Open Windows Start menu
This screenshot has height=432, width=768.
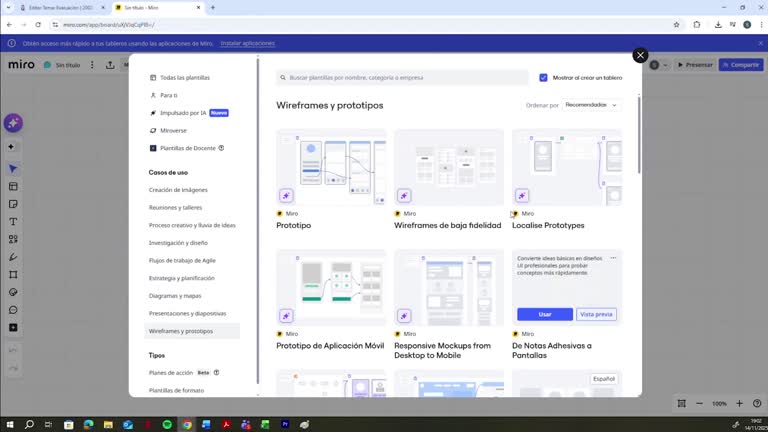10,425
